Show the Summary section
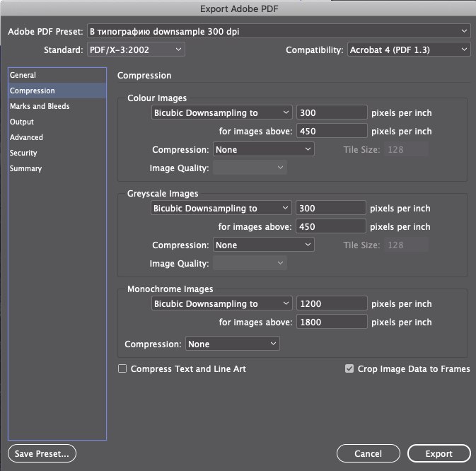The width and height of the screenshot is (476, 471). 57,168
